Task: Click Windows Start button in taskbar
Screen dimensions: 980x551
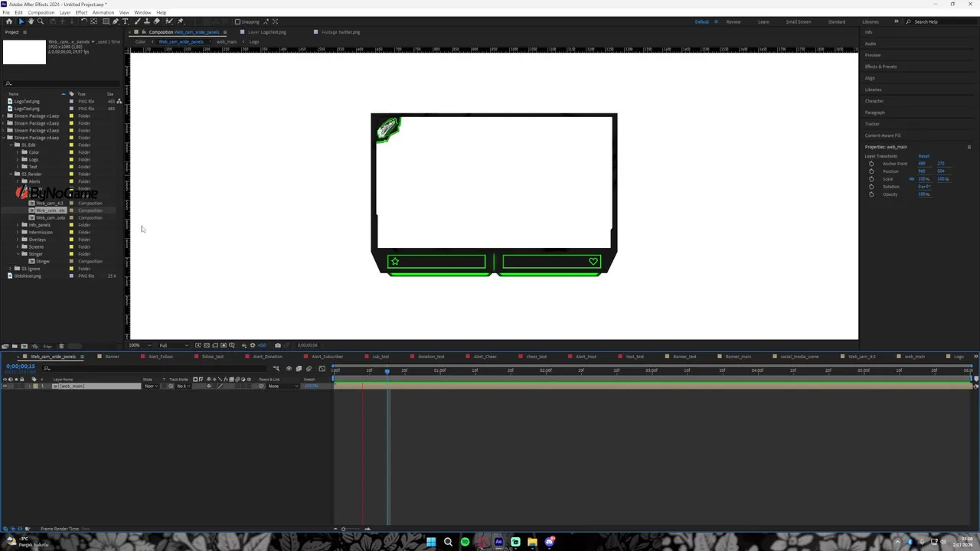Action: pos(431,542)
